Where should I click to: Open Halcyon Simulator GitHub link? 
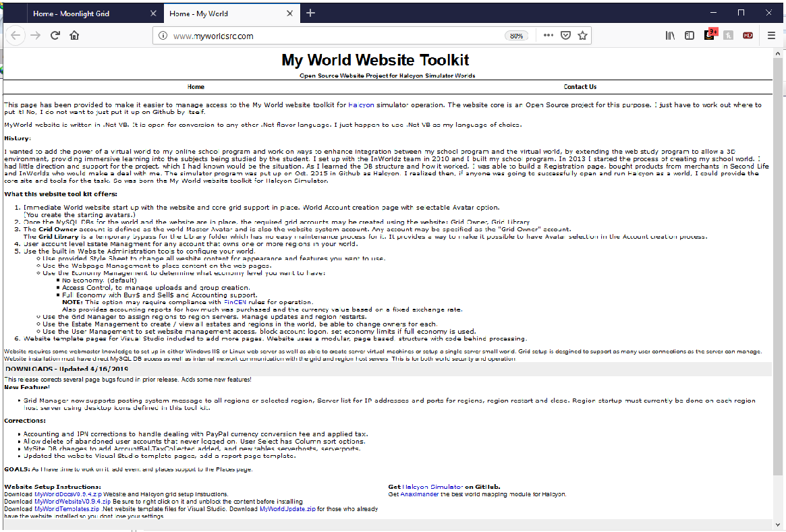coord(432,487)
